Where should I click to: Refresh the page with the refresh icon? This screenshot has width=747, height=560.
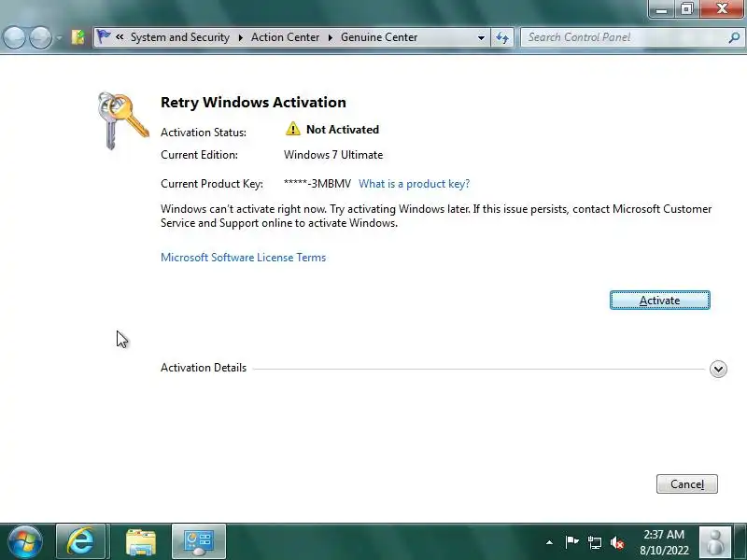click(x=502, y=37)
